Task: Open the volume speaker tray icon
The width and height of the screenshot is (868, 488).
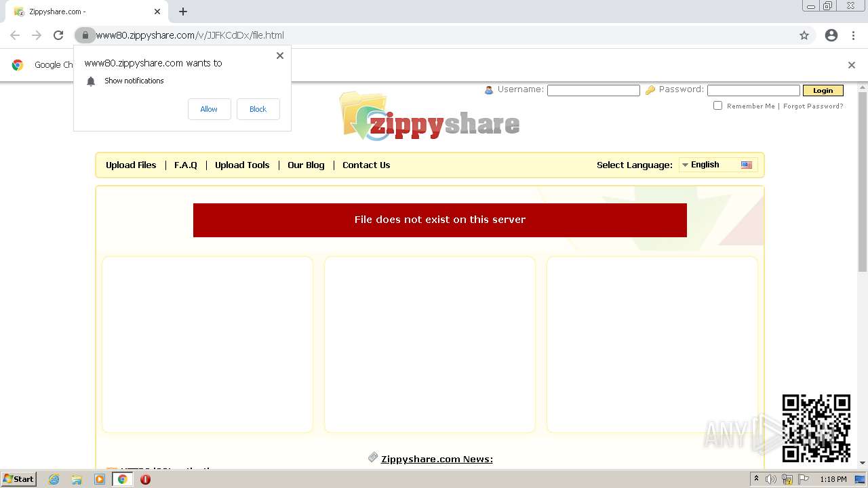Action: [771, 479]
